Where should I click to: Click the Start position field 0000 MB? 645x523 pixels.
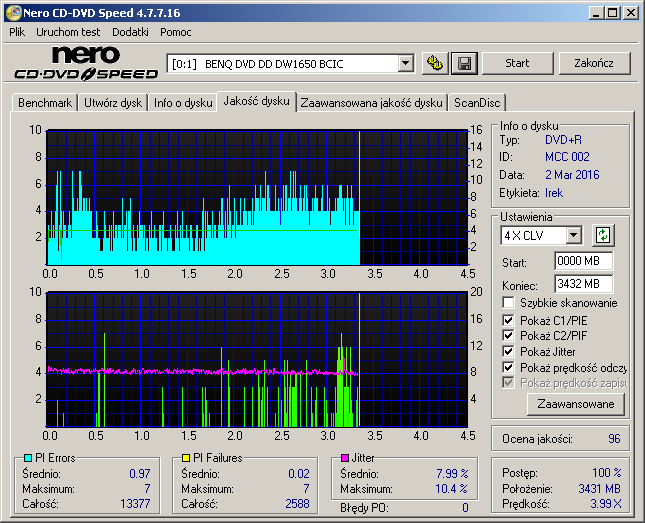coord(583,261)
